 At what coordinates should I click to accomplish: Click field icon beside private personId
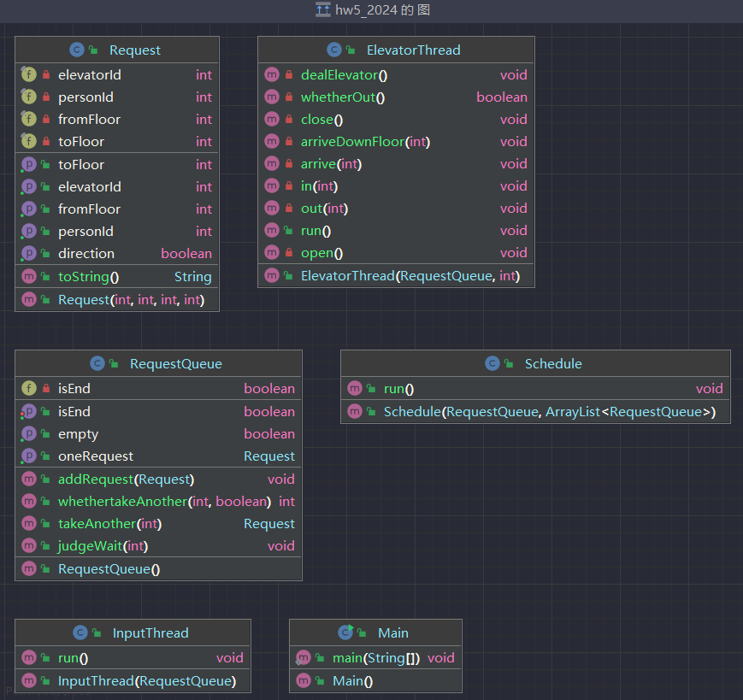(29, 97)
